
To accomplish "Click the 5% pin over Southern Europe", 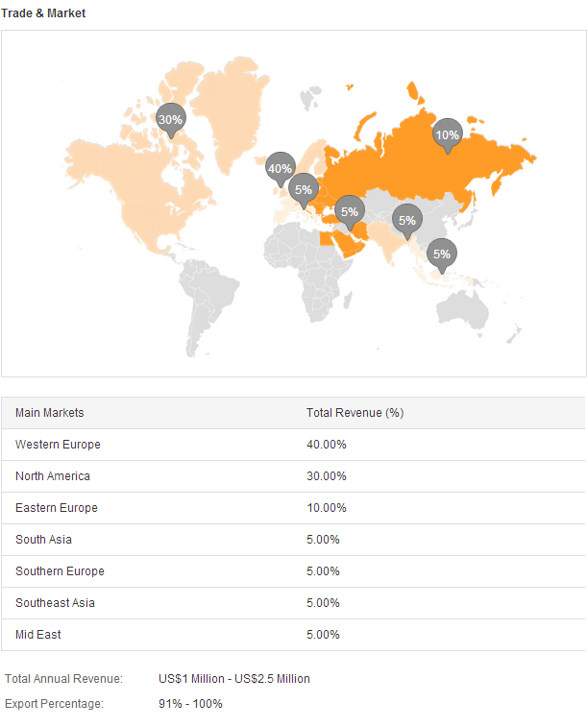I will pos(305,190).
